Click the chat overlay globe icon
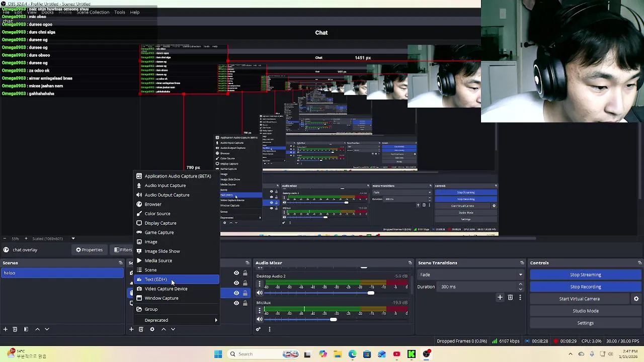 (x=6, y=250)
